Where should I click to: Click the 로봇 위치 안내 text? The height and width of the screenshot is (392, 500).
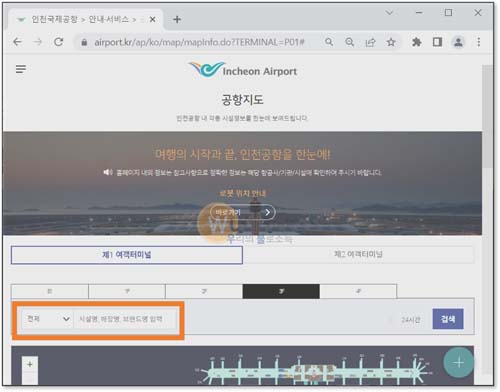pos(243,193)
